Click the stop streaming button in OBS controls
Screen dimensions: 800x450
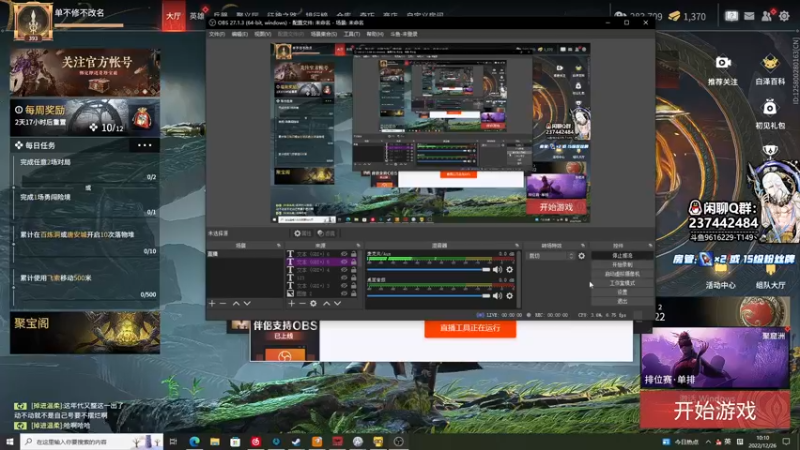(622, 256)
